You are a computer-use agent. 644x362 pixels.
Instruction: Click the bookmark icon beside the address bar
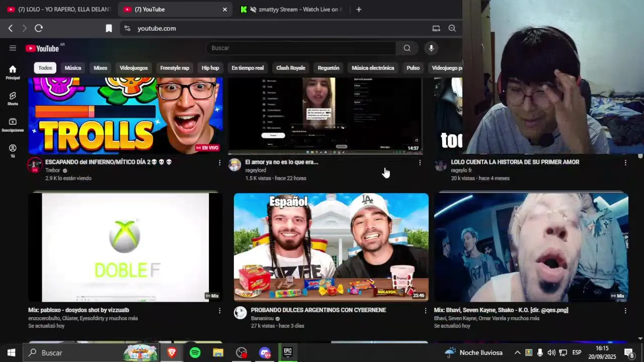point(109,29)
